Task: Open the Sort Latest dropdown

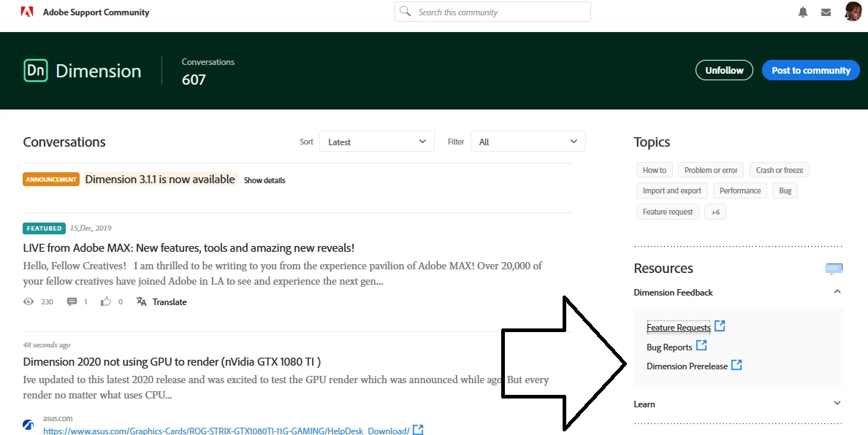Action: point(376,142)
